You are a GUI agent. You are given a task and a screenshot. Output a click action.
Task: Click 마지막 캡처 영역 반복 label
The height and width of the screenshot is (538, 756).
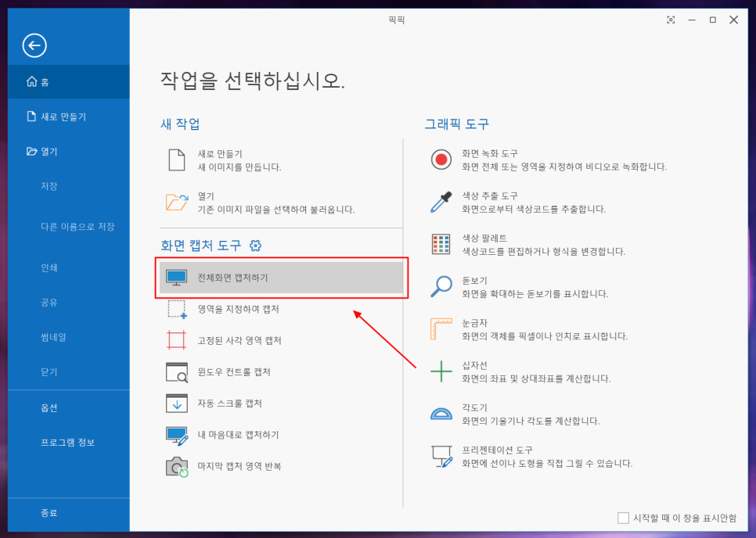(239, 467)
